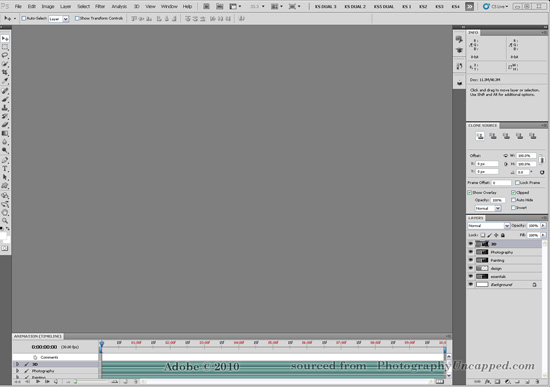The image size is (550, 387).
Task: Click the Reset Transform icon in Clone Source
Action: tap(542, 172)
